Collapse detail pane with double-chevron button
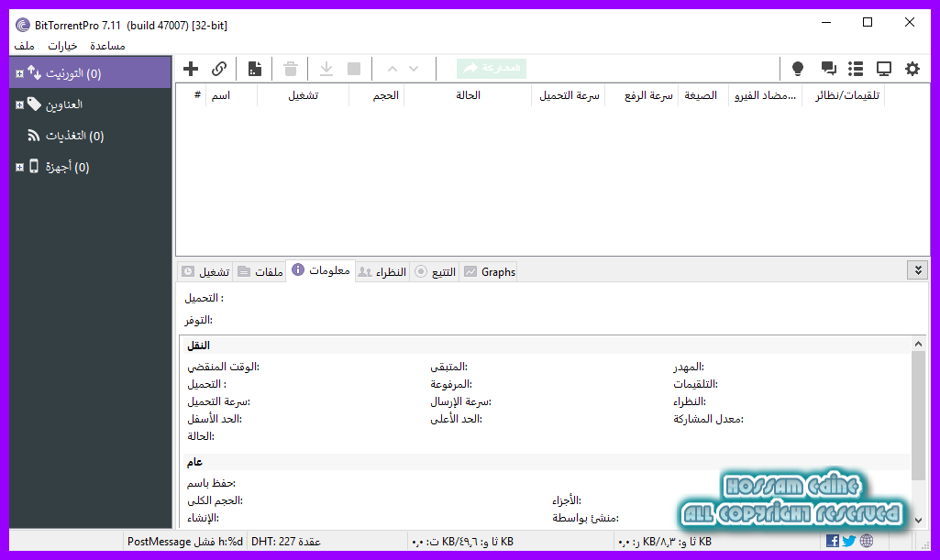Screen dimensions: 940x560 (x=918, y=270)
